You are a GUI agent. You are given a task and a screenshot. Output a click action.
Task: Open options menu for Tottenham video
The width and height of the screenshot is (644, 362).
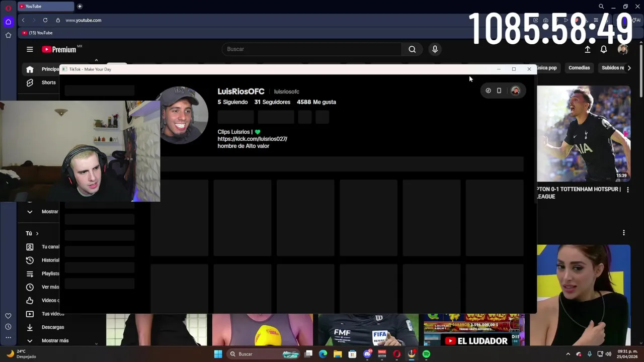pyautogui.click(x=627, y=190)
